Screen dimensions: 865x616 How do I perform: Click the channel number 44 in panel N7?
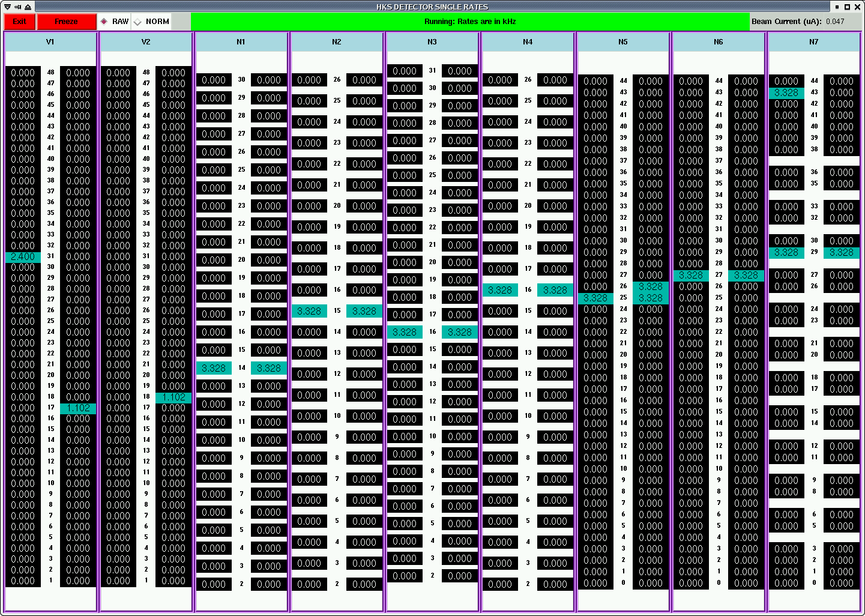(815, 80)
